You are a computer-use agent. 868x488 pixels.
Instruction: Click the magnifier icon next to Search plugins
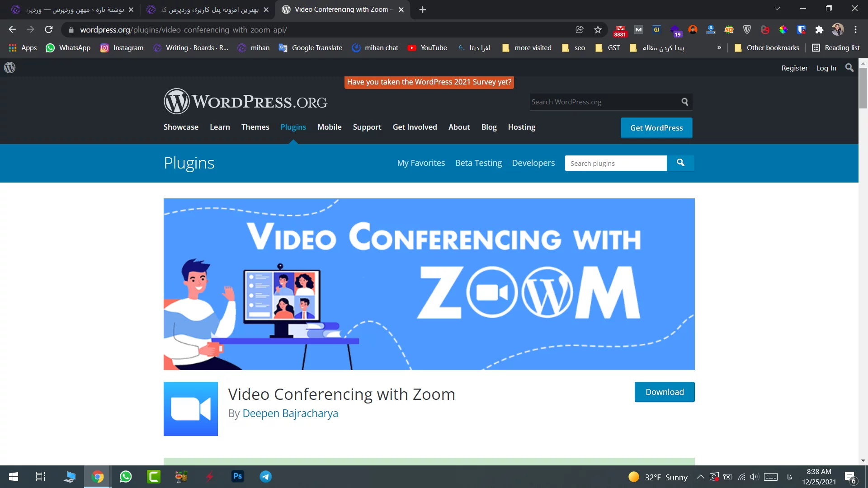point(681,163)
